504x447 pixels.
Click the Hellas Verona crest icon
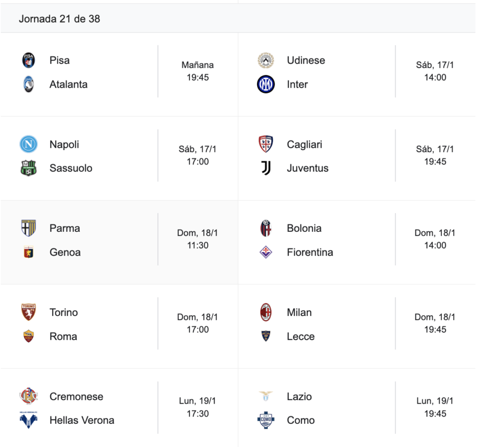(29, 420)
